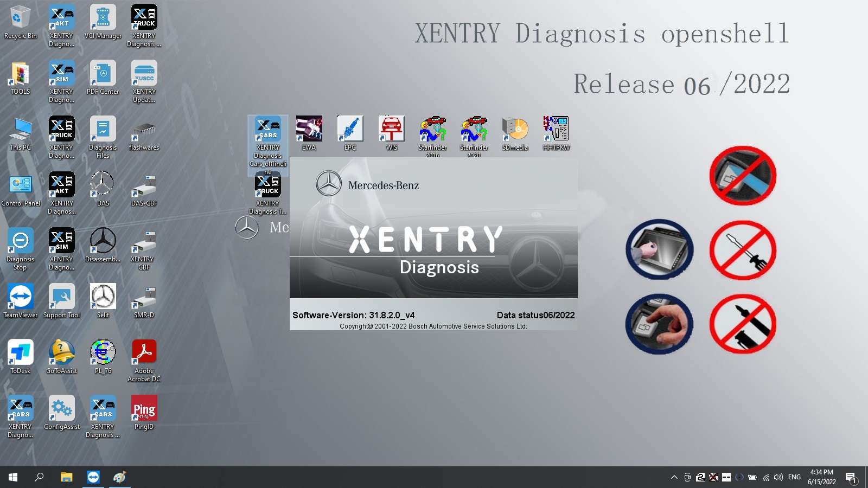
Task: Launch ToDesk remote desktop icon
Action: [x=20, y=357]
